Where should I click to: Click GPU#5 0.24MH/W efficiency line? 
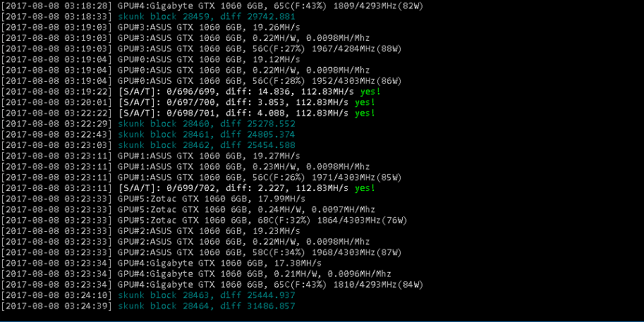(188, 209)
